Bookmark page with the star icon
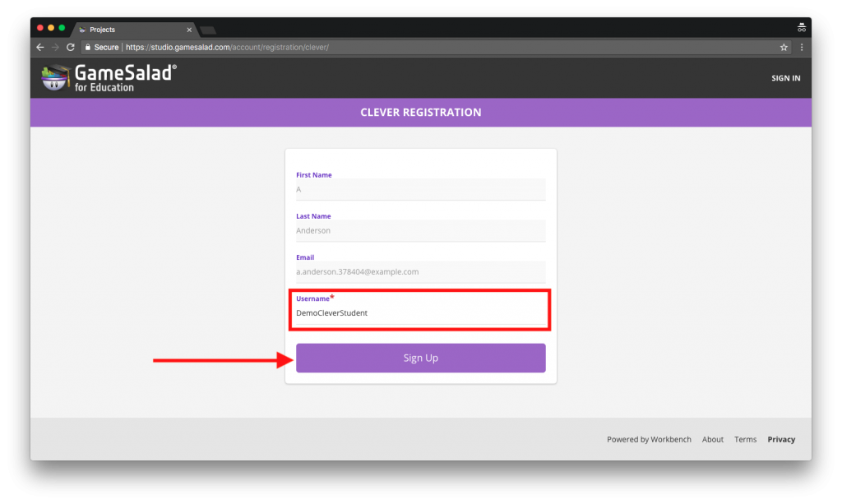The image size is (842, 504). [784, 47]
